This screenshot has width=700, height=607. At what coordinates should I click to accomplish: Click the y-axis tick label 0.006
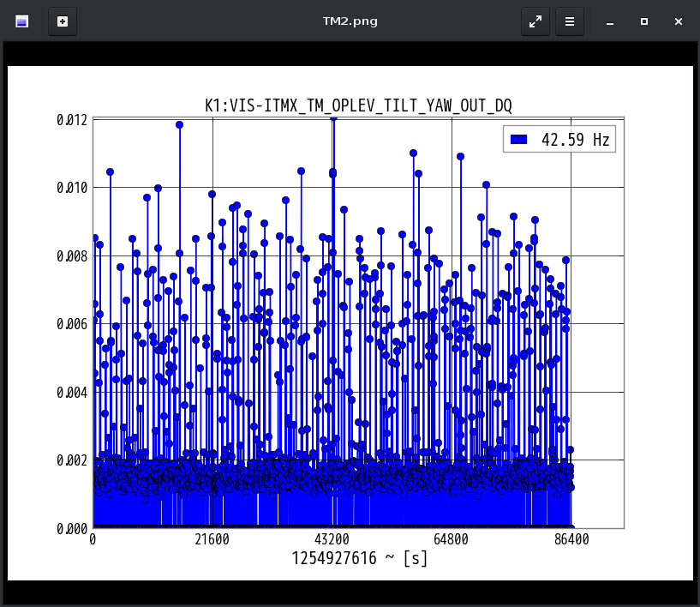tap(72, 324)
